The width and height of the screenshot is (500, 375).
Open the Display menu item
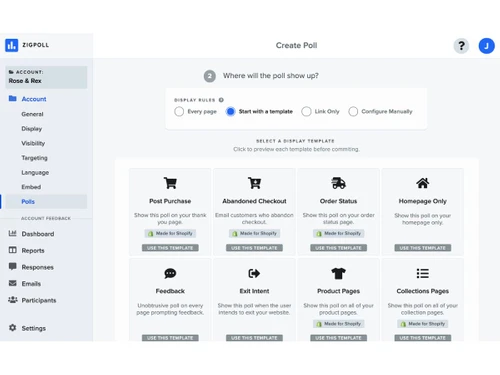point(32,129)
